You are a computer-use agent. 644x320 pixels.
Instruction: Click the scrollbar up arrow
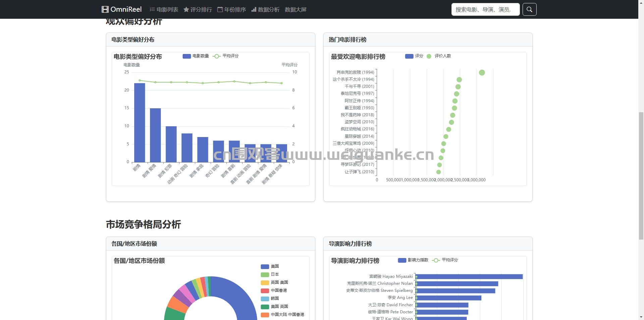click(641, 2)
